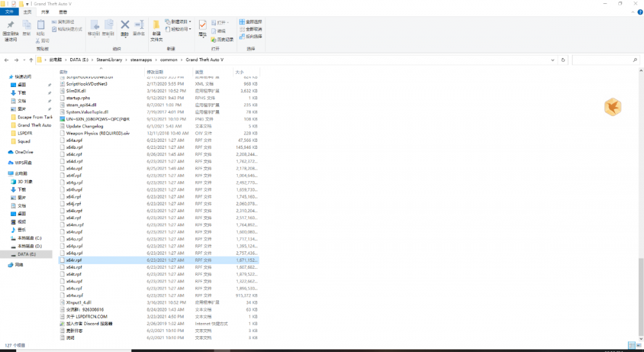
Task: Click the 复制 (copy) ribbon icon
Action: (x=26, y=25)
